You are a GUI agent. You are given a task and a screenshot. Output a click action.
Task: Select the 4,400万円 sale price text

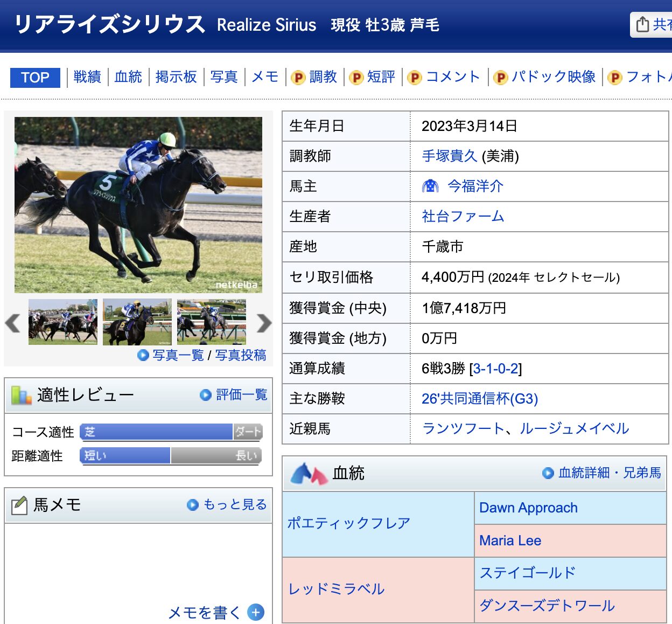[453, 277]
